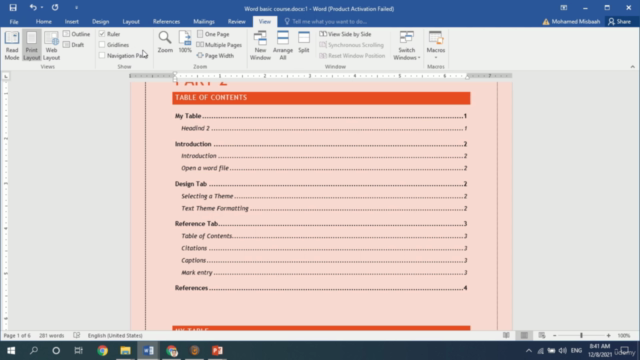This screenshot has width=640, height=360.
Task: Follow the 'Mark entry' contents entry
Action: [x=324, y=273]
